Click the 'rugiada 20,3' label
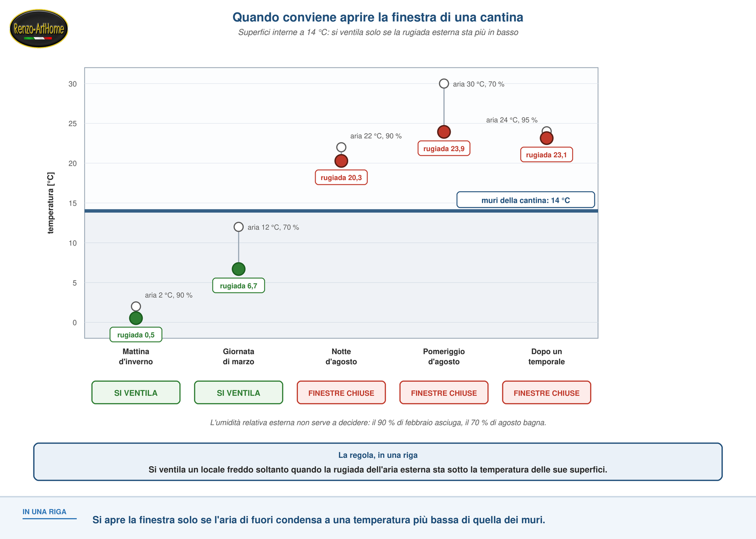This screenshot has height=539, width=756. click(x=341, y=178)
